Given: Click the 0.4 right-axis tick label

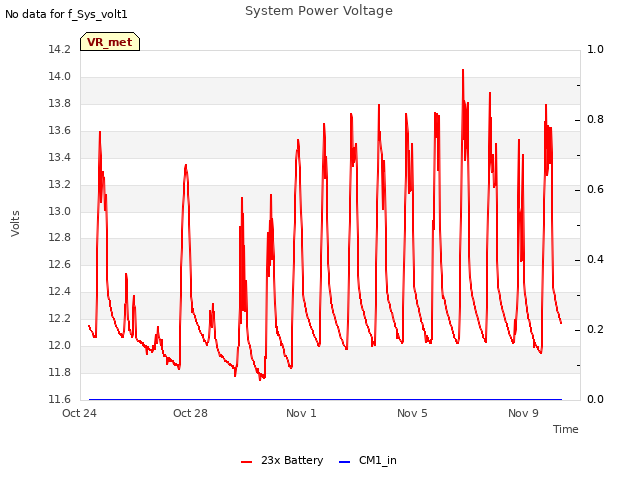Looking at the screenshot, I should click(595, 260).
